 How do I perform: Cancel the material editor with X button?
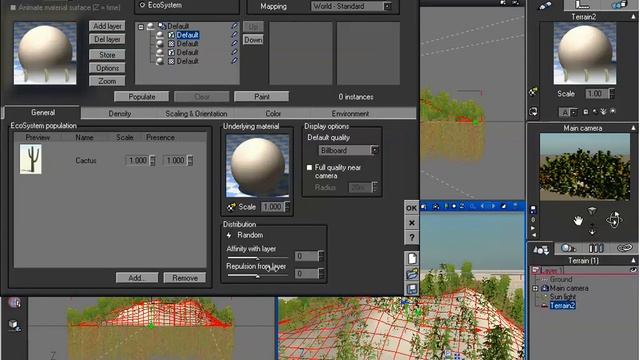coord(411,223)
